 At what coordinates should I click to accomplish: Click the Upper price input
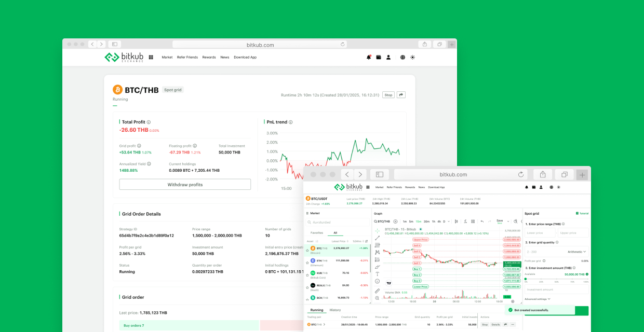[573, 233]
